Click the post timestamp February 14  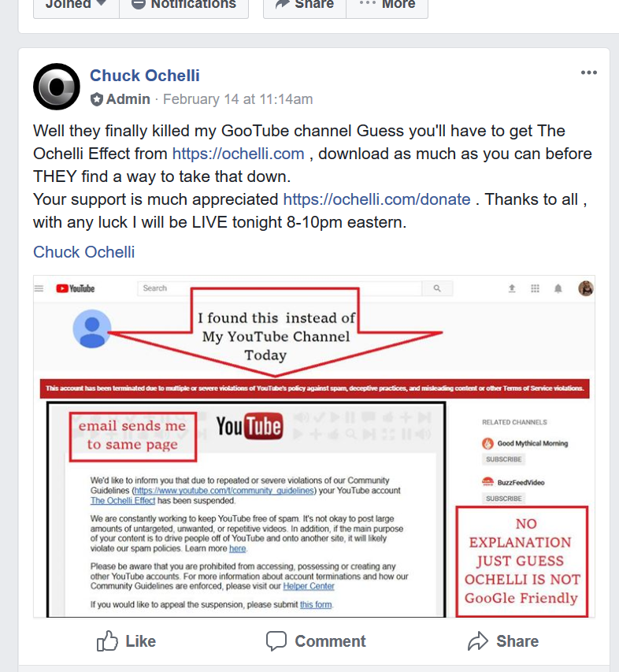point(238,99)
